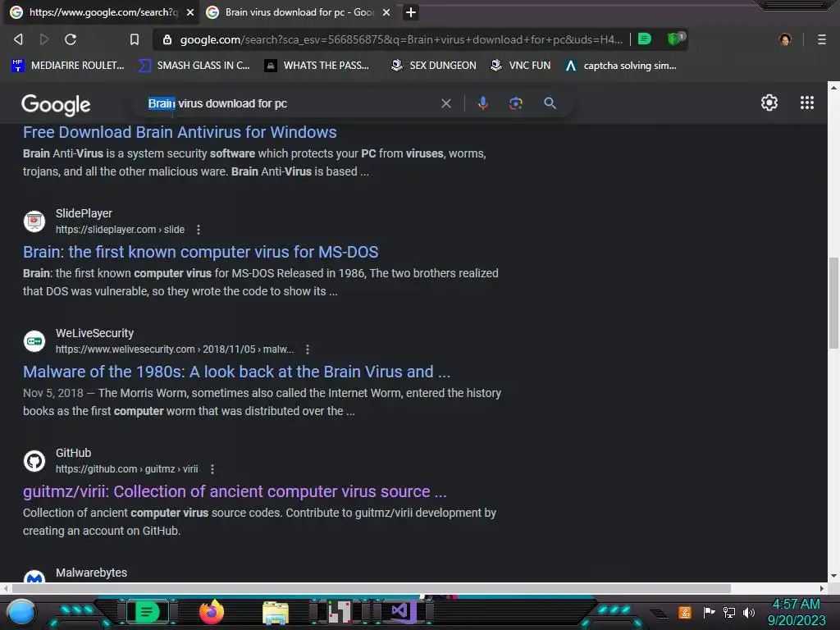The width and height of the screenshot is (840, 630).
Task: Open the profile avatar in browser toolbar
Action: (x=785, y=39)
